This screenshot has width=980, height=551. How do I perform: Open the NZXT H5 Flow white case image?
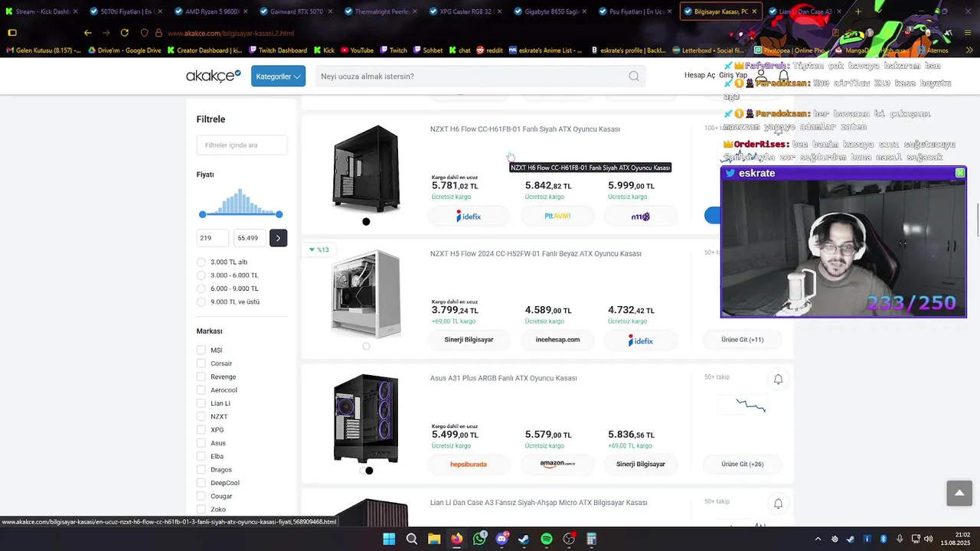click(366, 295)
